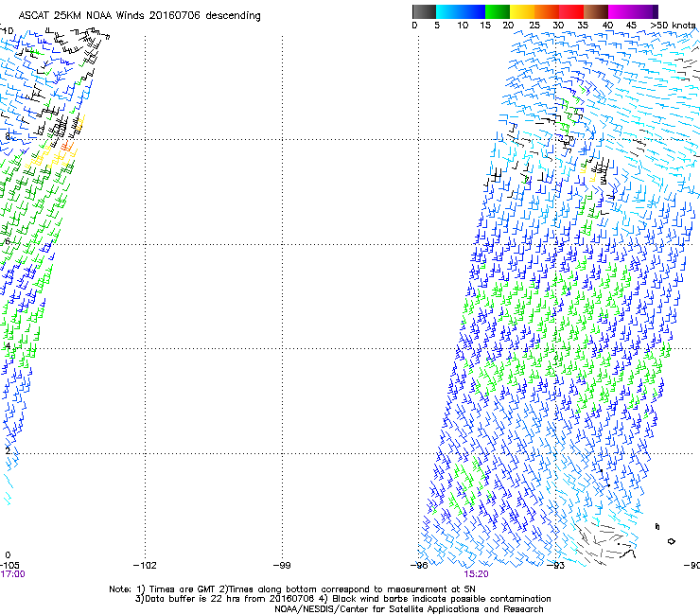Click the note line 'Times are GMT'
The width and height of the screenshot is (700, 615).
pos(184,589)
